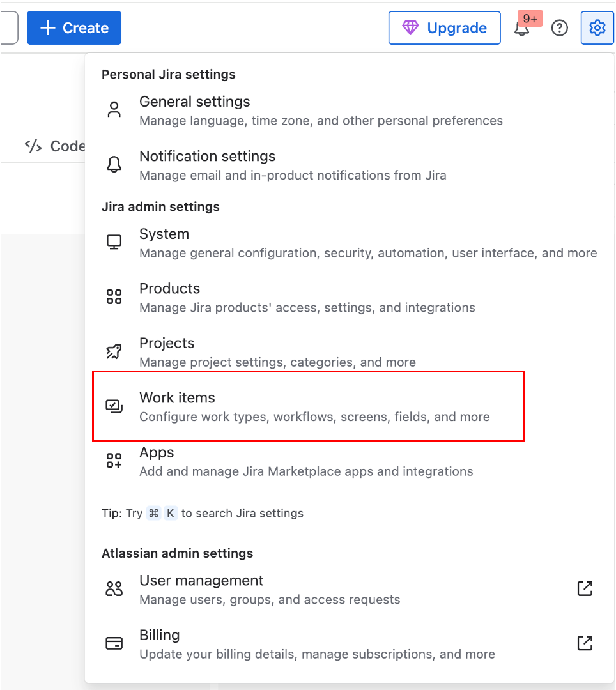This screenshot has width=616, height=690.
Task: Click the search field left of Create
Action: (x=9, y=28)
